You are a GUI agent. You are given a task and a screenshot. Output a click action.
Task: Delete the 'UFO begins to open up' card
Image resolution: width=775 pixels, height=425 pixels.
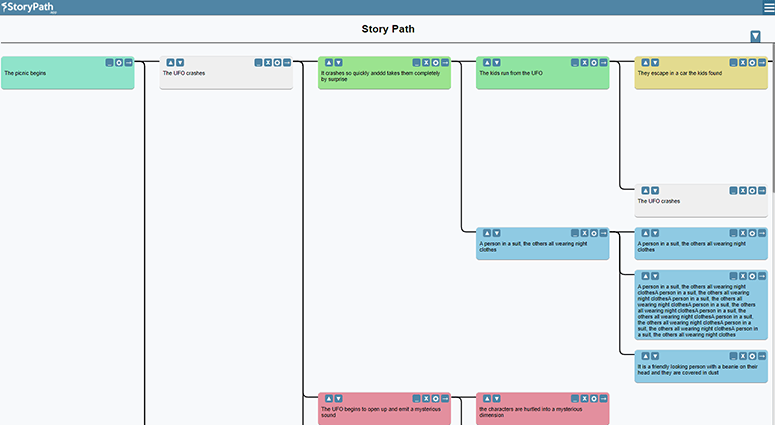coord(426,398)
